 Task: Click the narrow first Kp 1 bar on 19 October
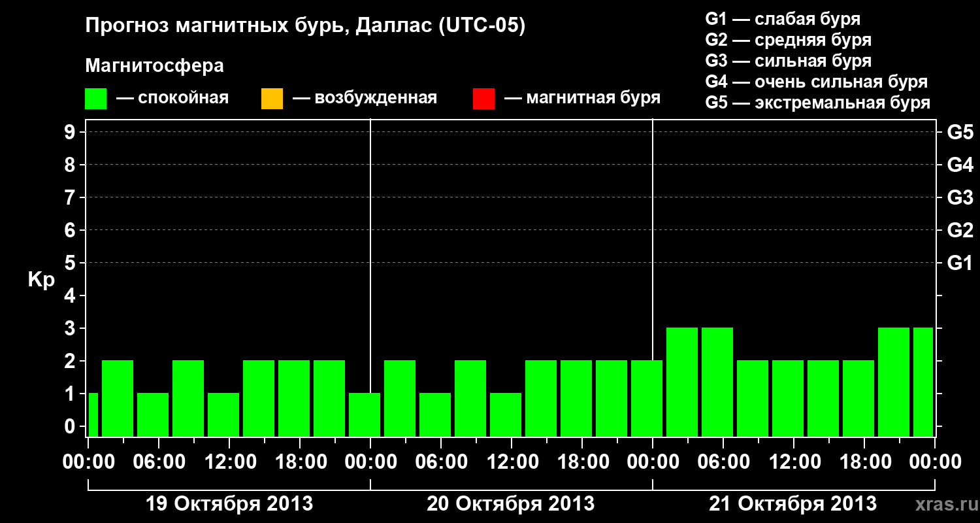93,414
